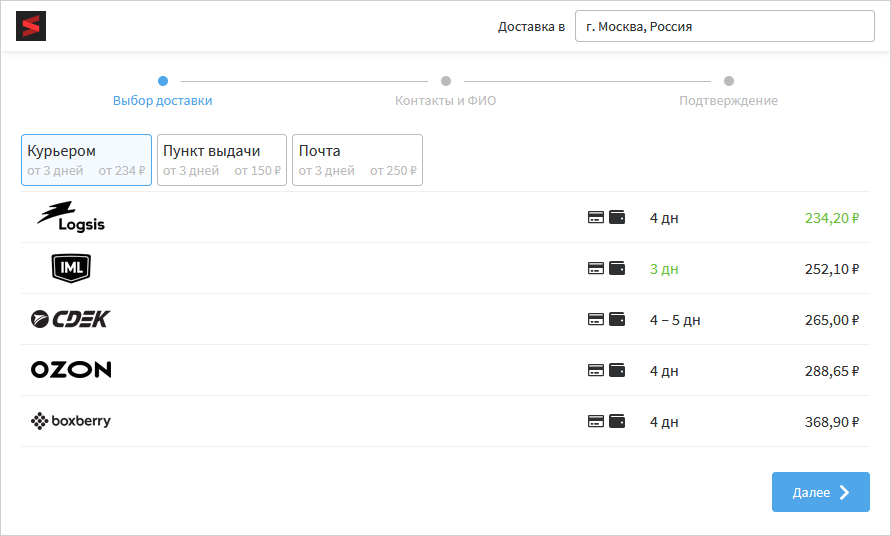
Task: Click the 4 дн time in Logsis row
Action: point(664,218)
